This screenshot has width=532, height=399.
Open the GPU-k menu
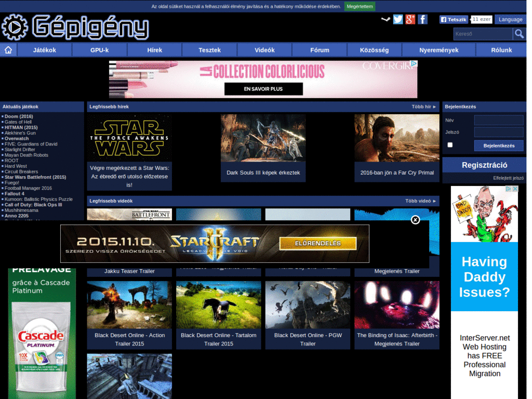(x=99, y=50)
